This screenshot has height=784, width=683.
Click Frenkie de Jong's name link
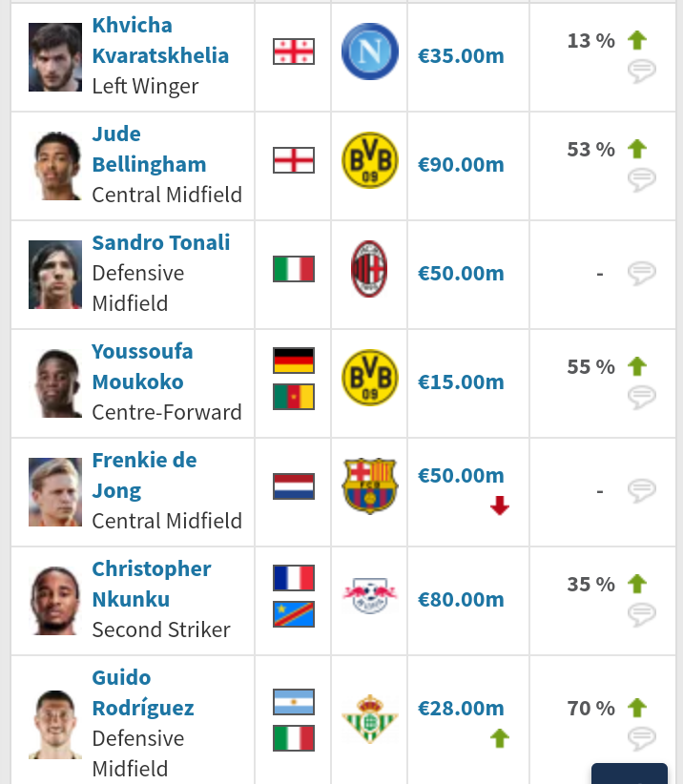(144, 475)
